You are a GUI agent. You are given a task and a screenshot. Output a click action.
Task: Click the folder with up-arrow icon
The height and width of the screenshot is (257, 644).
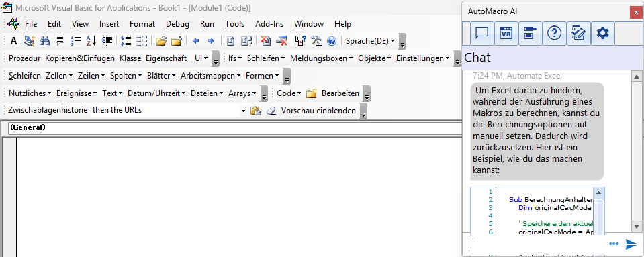(x=177, y=41)
